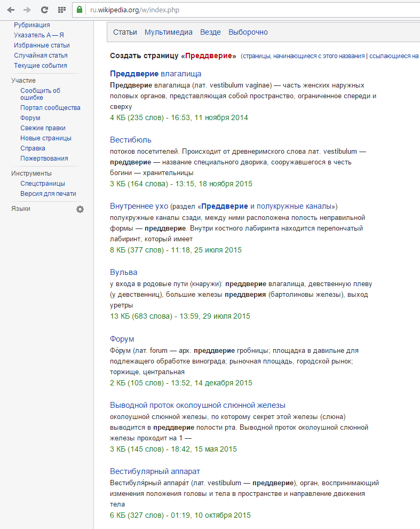Open Свежие правки in sidebar
The height and width of the screenshot is (529, 420).
coord(43,128)
